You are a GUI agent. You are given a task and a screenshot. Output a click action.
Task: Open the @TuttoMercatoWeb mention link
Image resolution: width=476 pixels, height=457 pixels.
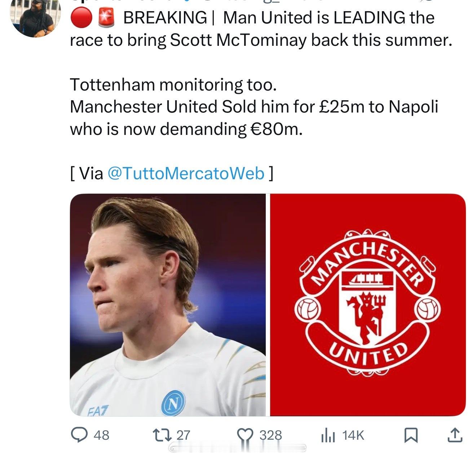point(186,173)
